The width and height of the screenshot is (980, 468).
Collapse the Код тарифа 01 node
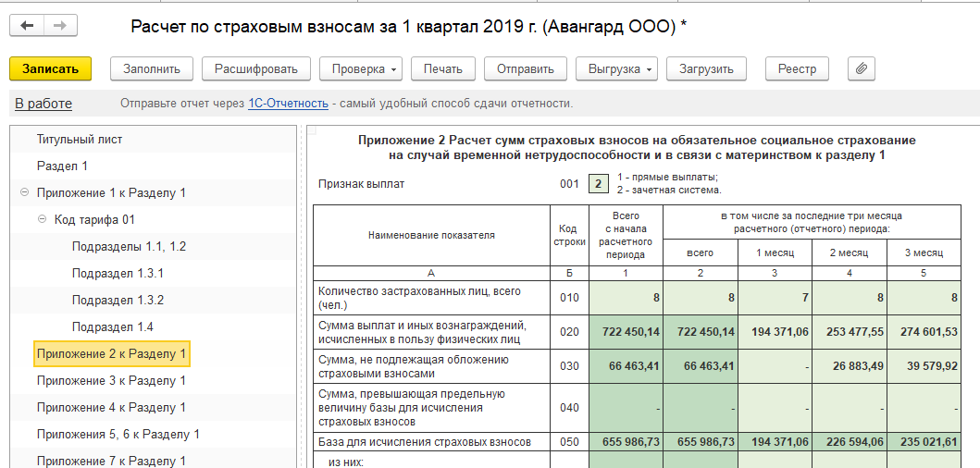[43, 220]
